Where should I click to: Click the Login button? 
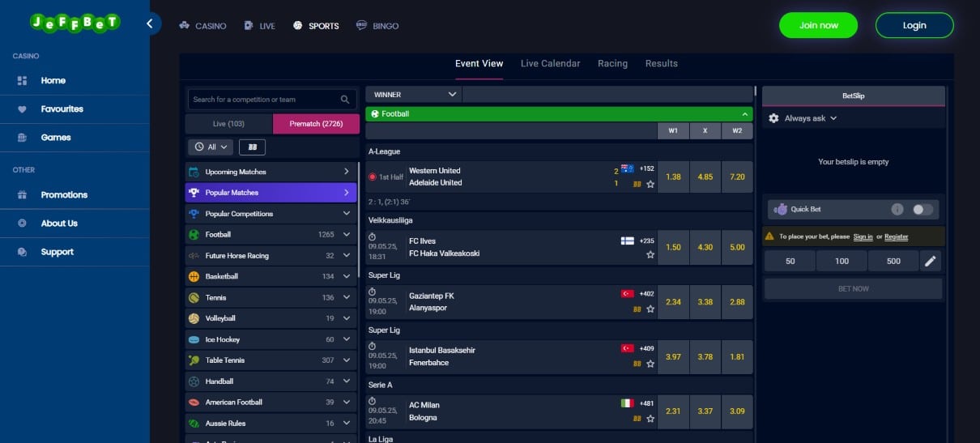click(914, 25)
